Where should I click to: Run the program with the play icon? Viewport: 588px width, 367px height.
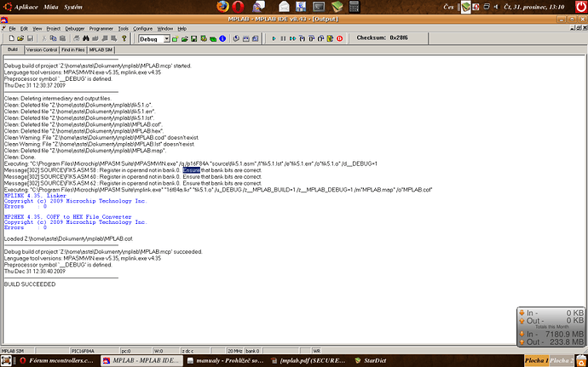pos(274,38)
